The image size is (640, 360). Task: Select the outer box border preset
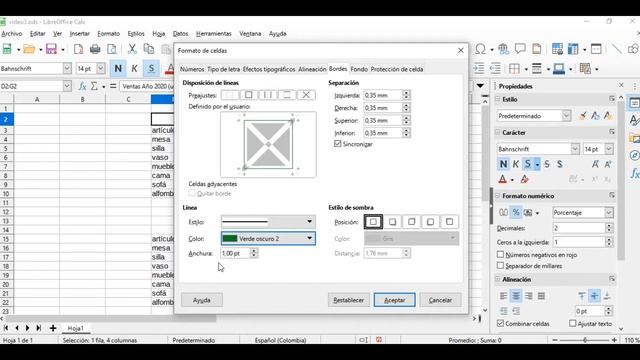click(x=249, y=95)
